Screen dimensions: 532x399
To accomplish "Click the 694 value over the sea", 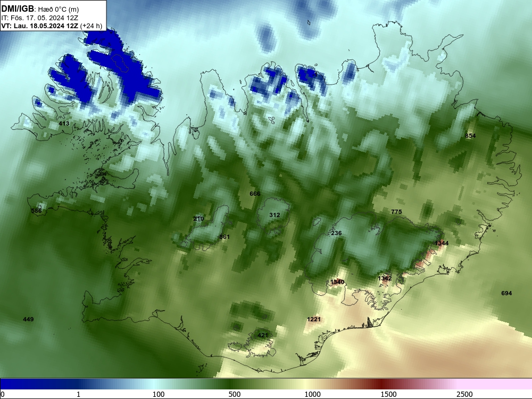I will (506, 293).
